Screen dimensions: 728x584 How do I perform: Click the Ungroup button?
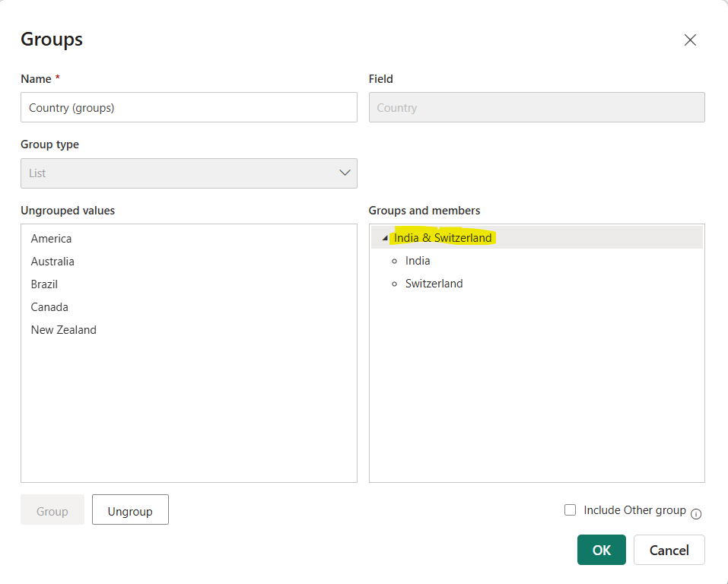tap(129, 509)
